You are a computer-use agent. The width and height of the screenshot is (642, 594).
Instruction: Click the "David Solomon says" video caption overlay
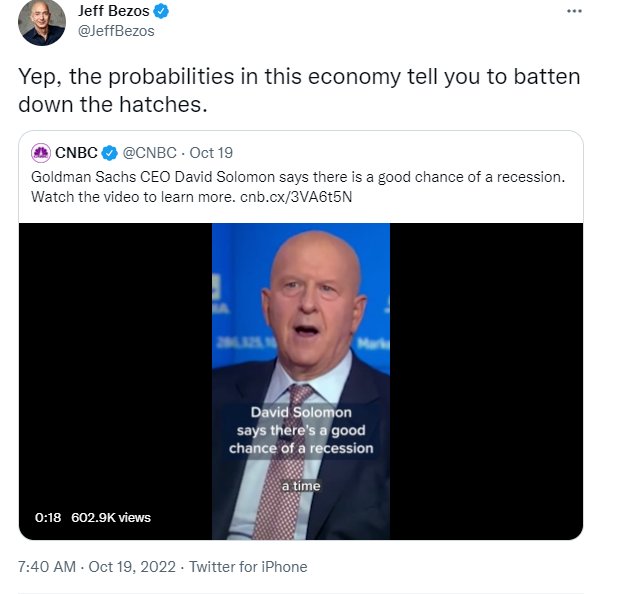(301, 430)
